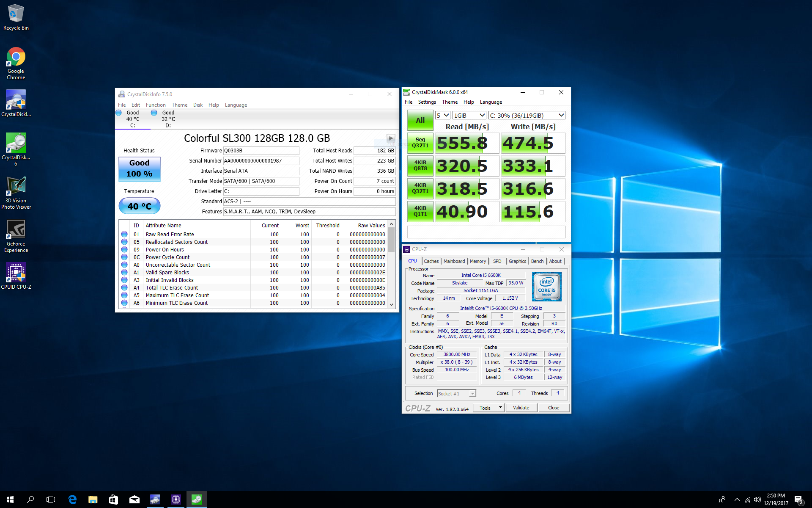Click the Firmware field Q0303B
Viewport: 812px width, 508px height.
261,151
